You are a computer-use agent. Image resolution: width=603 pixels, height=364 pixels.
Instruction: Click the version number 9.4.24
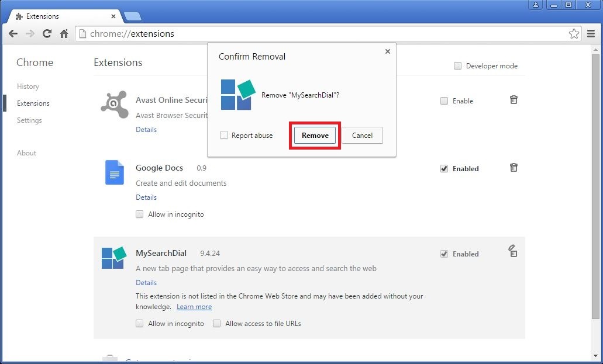210,254
